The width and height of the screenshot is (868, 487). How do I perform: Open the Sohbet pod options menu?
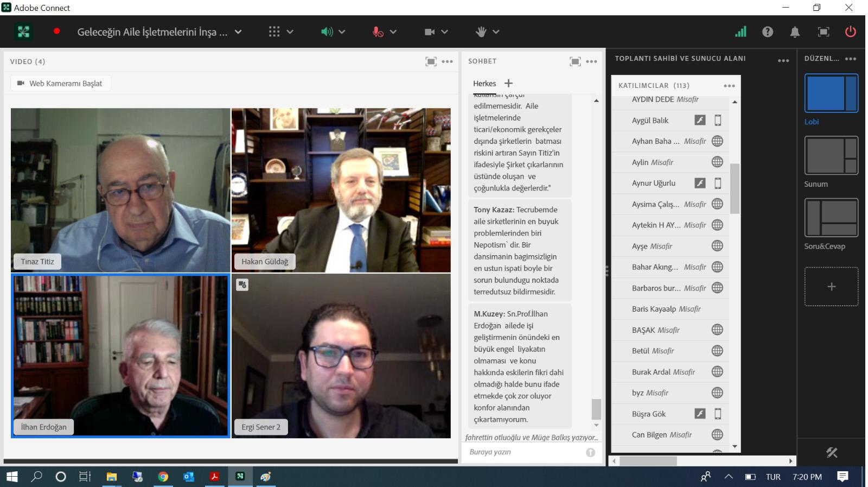[591, 61]
